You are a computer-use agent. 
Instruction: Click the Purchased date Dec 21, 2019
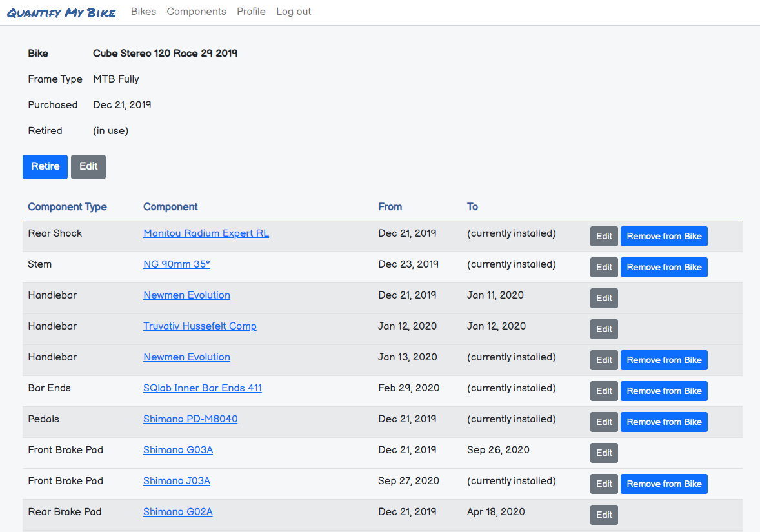pyautogui.click(x=122, y=104)
